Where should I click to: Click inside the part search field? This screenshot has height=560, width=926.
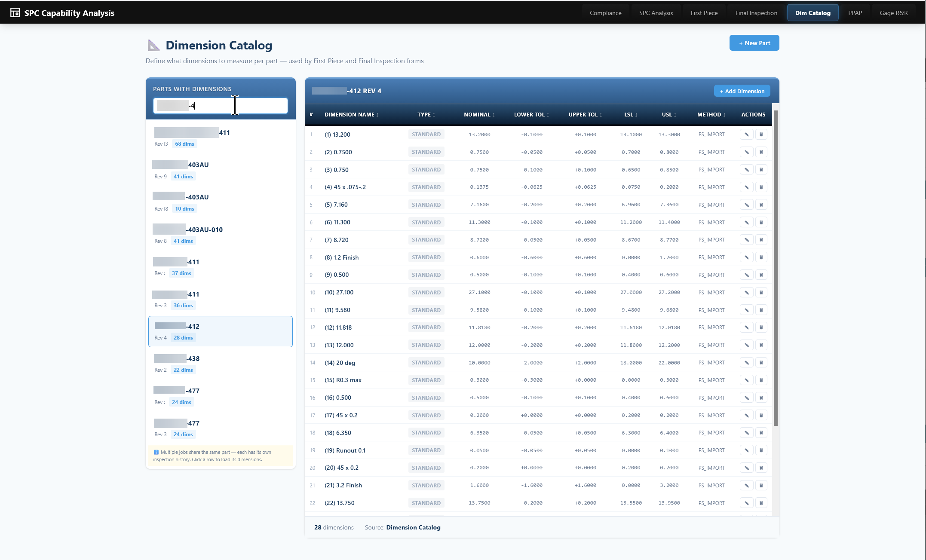[x=220, y=105]
